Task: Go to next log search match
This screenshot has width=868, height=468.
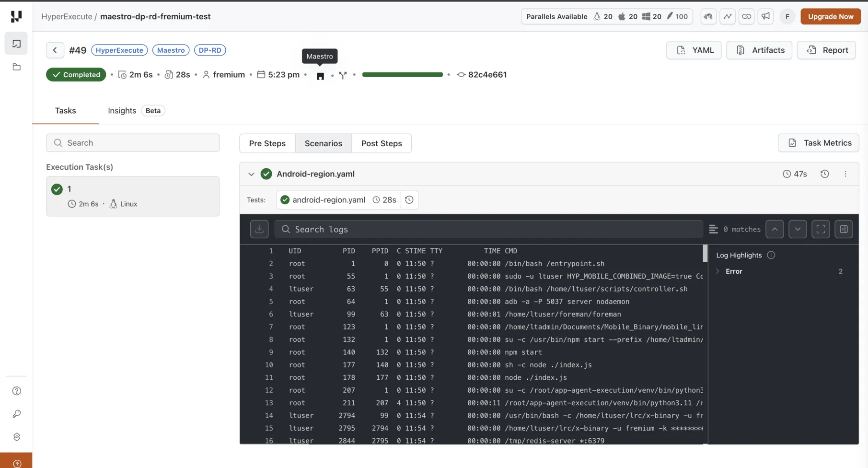Action: click(798, 229)
